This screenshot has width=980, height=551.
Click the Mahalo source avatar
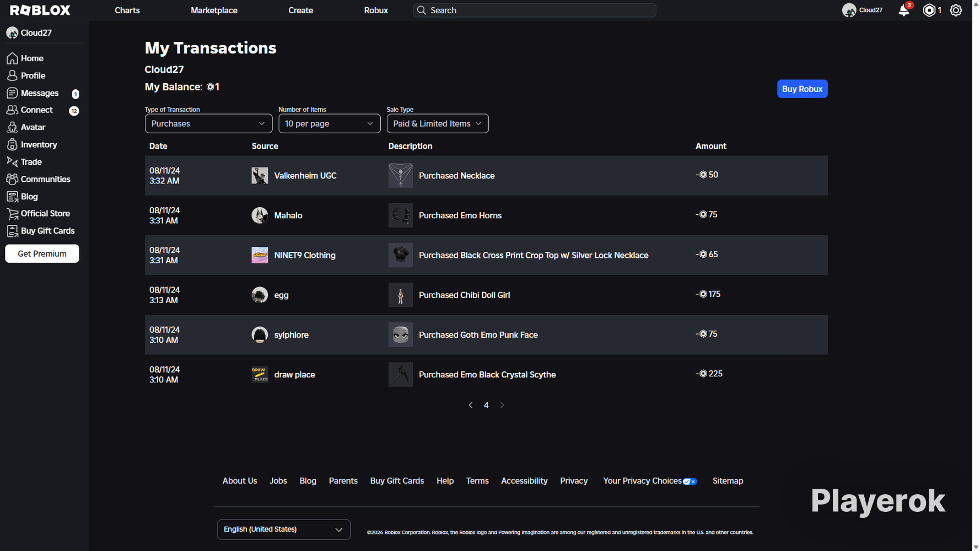[260, 215]
